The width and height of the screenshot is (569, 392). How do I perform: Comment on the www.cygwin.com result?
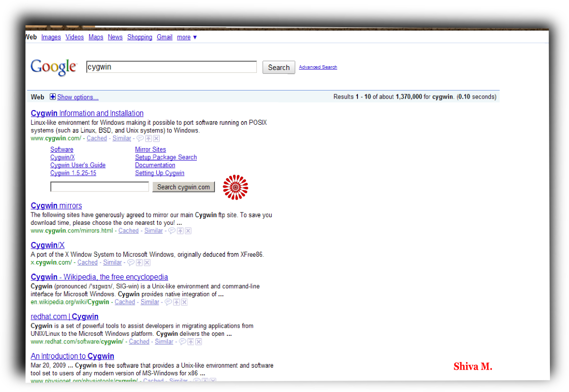(140, 138)
